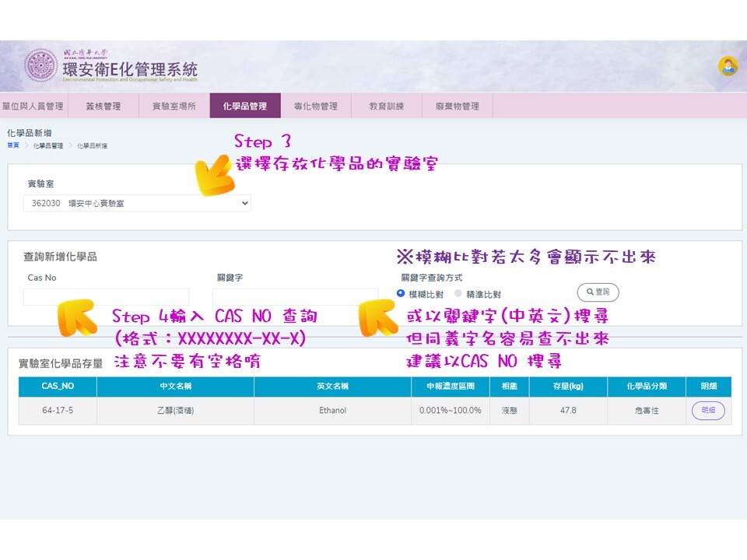Click the 查詢 search button
The height and width of the screenshot is (560, 747).
(x=598, y=292)
